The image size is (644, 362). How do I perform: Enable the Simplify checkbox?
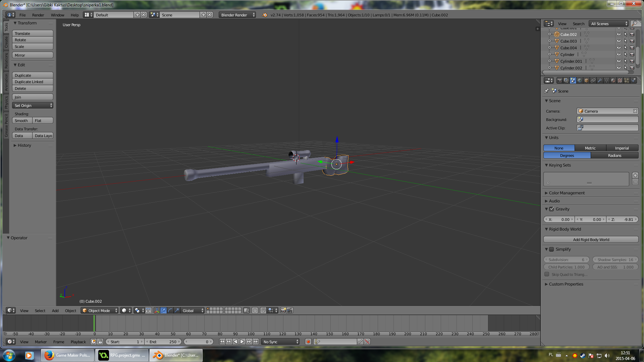tap(552, 249)
